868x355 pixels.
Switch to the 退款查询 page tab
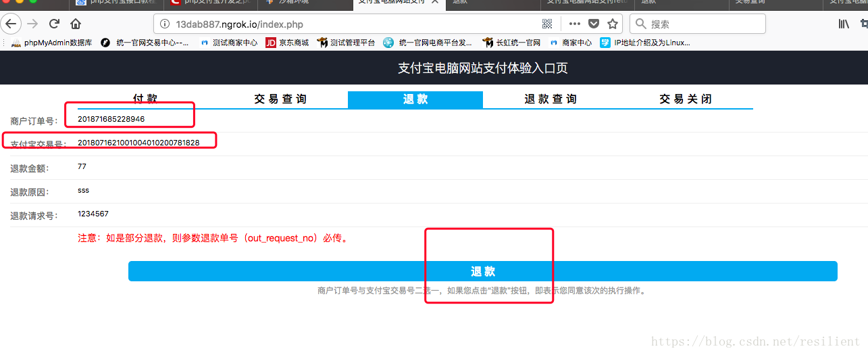551,99
